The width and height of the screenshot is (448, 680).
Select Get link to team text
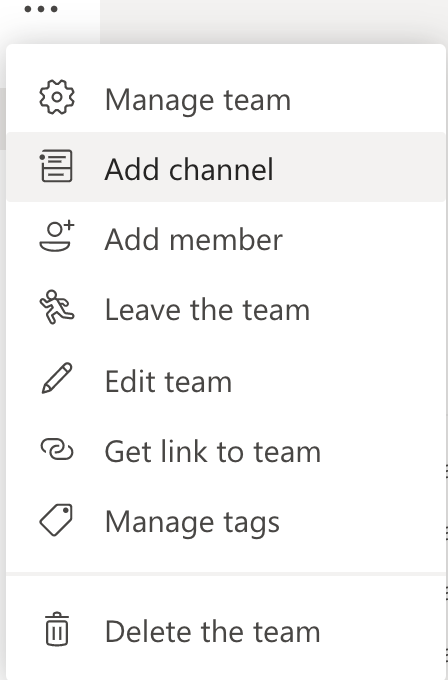[x=213, y=452]
